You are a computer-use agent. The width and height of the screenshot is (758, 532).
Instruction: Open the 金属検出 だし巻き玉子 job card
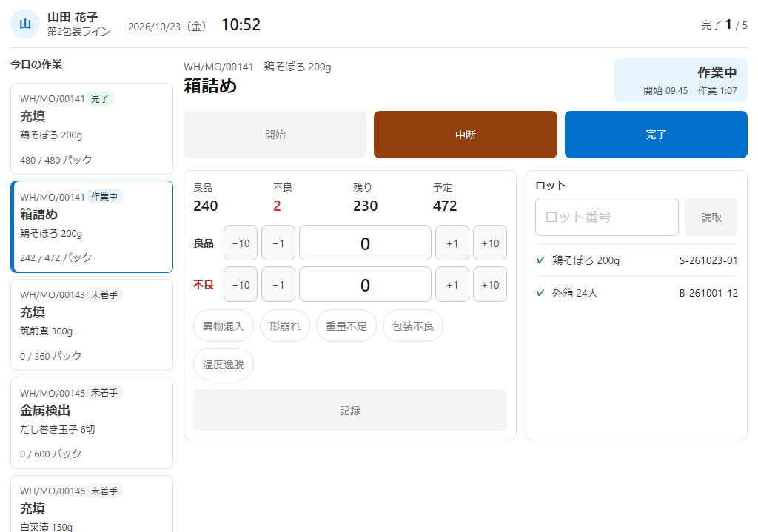pyautogui.click(x=92, y=422)
